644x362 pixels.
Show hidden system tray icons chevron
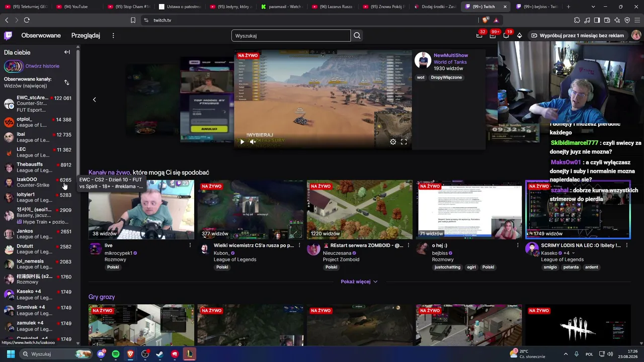tap(566, 354)
